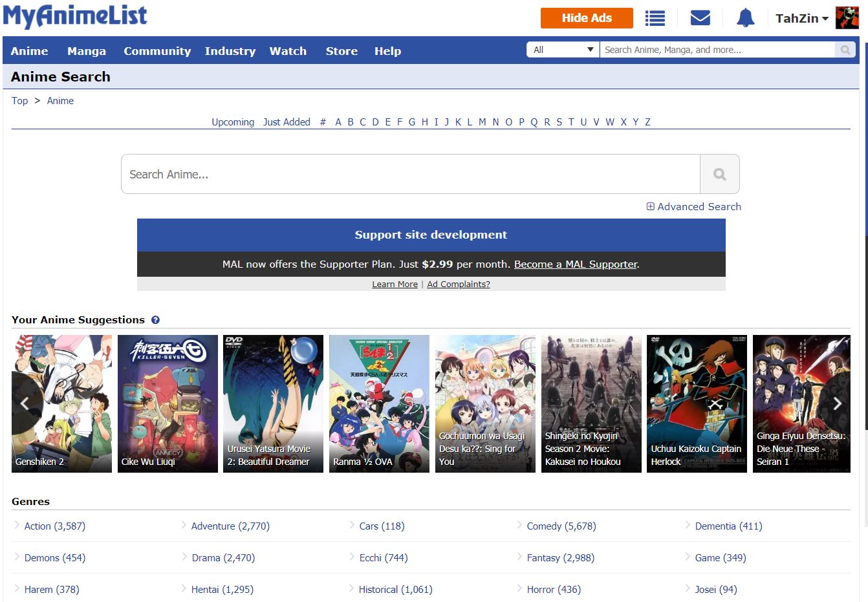Image resolution: width=868 pixels, height=602 pixels.
Task: Click the TahZin profile avatar picture
Action: [x=847, y=18]
